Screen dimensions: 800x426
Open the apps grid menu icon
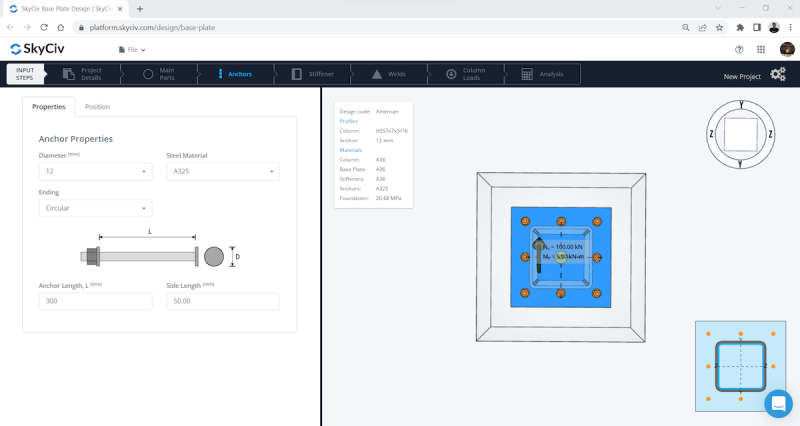pos(761,49)
